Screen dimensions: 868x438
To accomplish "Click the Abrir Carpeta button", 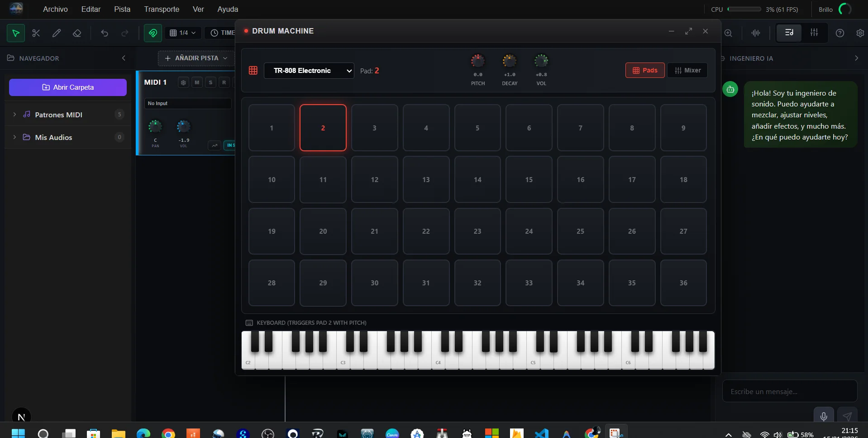I will pyautogui.click(x=68, y=87).
